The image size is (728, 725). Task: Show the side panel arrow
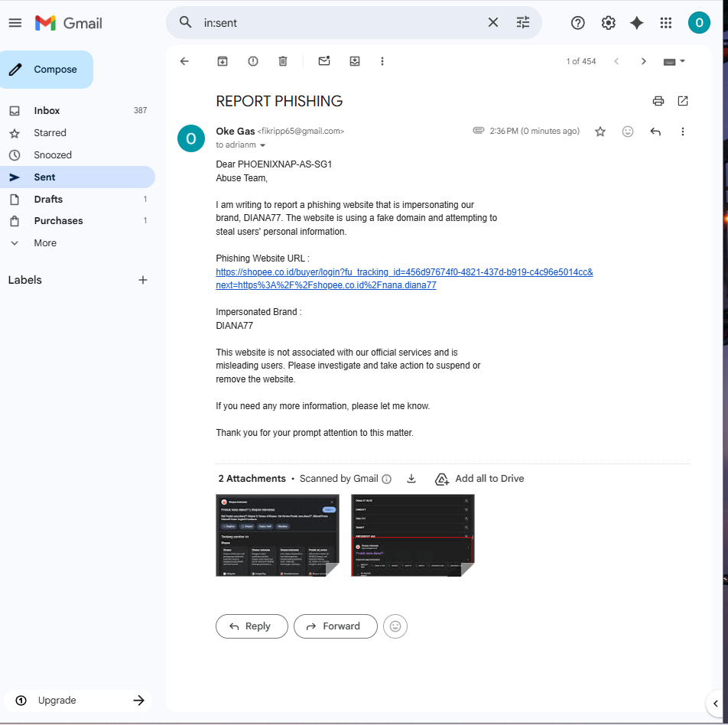(716, 703)
